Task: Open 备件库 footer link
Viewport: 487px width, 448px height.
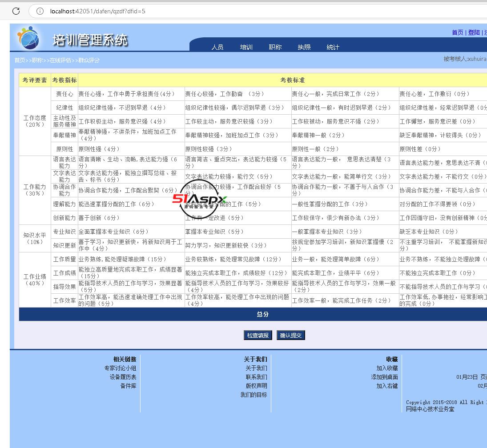Action: pyautogui.click(x=128, y=386)
